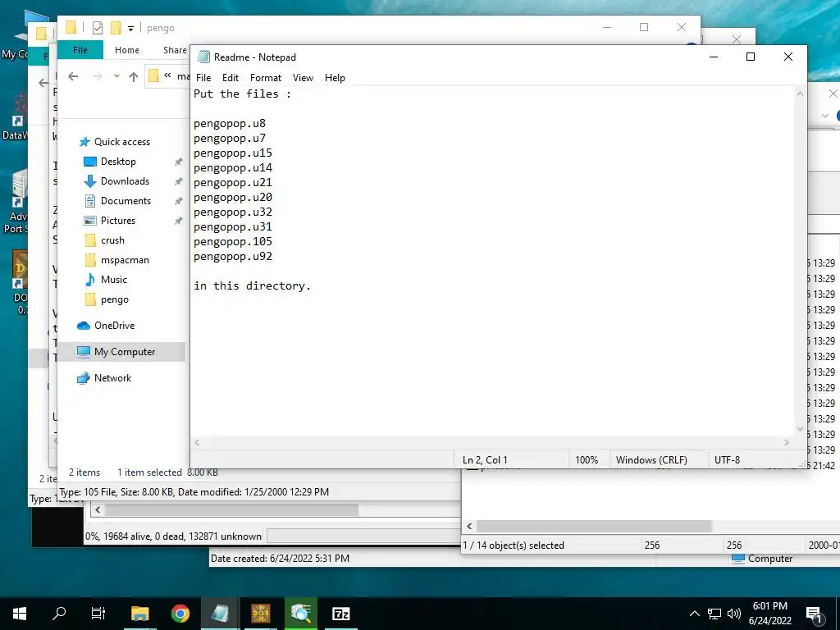Minimize the Readme Notepad window
This screenshot has width=840, height=630.
point(714,57)
